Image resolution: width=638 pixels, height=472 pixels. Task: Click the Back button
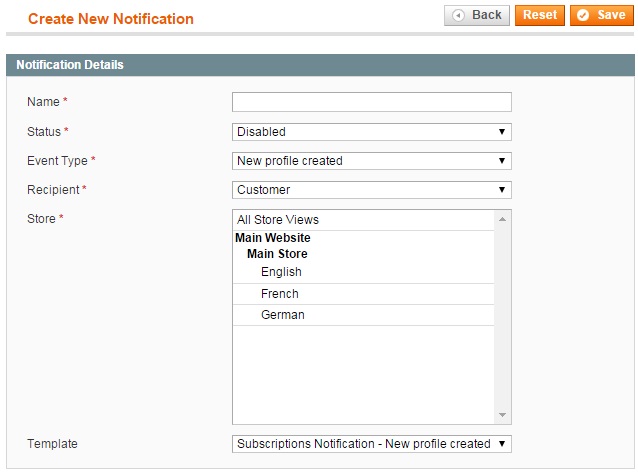[x=476, y=15]
